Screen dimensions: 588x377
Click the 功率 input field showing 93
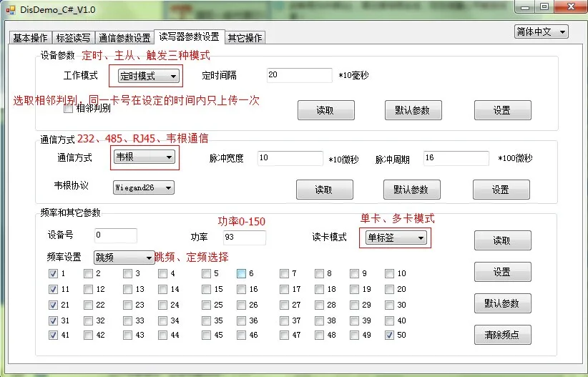click(x=245, y=238)
